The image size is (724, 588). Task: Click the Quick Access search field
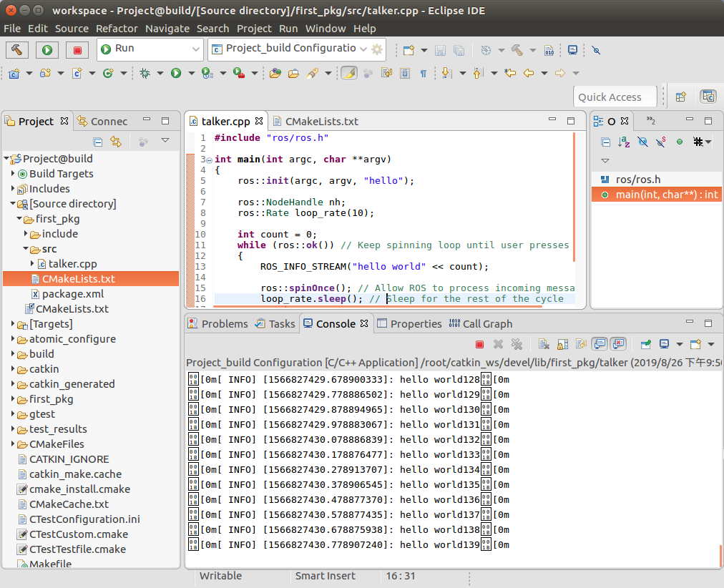point(615,97)
